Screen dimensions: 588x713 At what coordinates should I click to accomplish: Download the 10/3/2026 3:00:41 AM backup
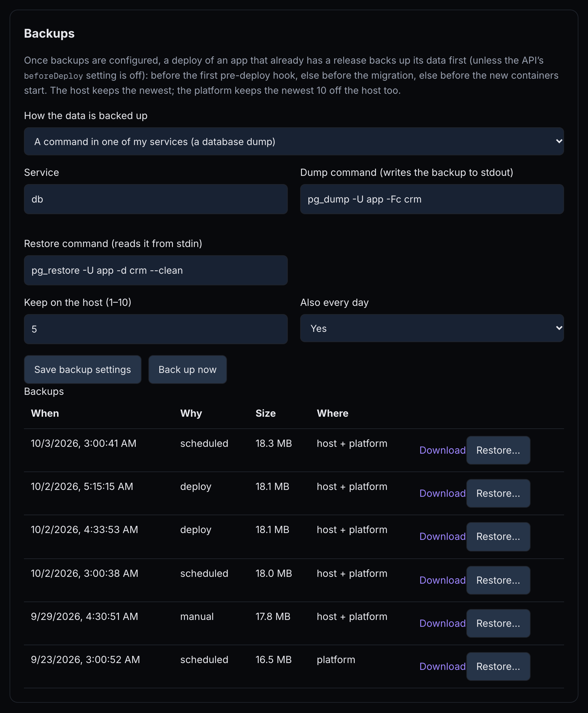(x=442, y=450)
